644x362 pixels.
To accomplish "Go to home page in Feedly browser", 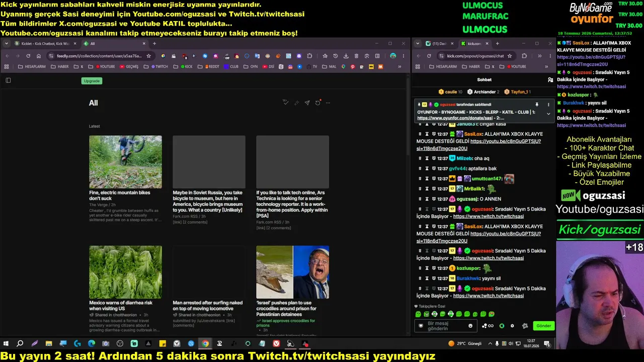I will pyautogui.click(x=39, y=56).
